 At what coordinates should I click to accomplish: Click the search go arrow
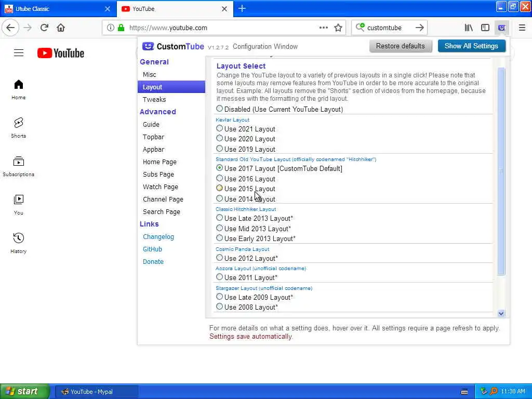click(420, 28)
